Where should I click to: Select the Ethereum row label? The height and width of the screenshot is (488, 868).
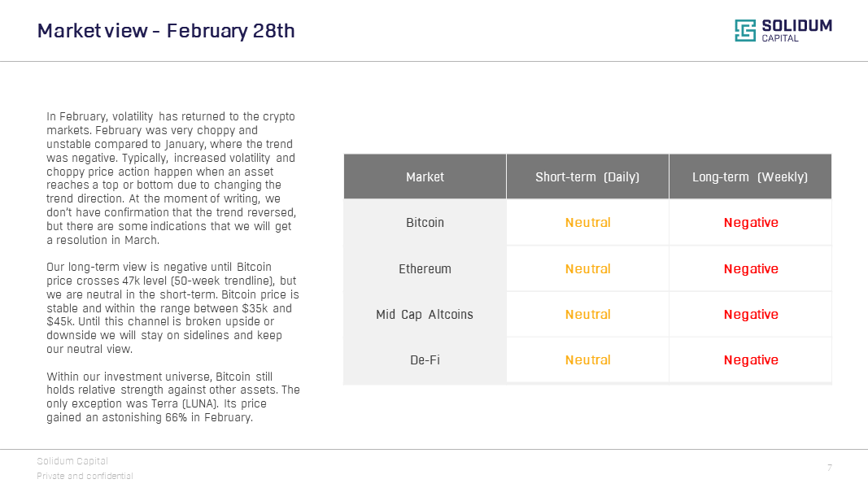pyautogui.click(x=425, y=268)
